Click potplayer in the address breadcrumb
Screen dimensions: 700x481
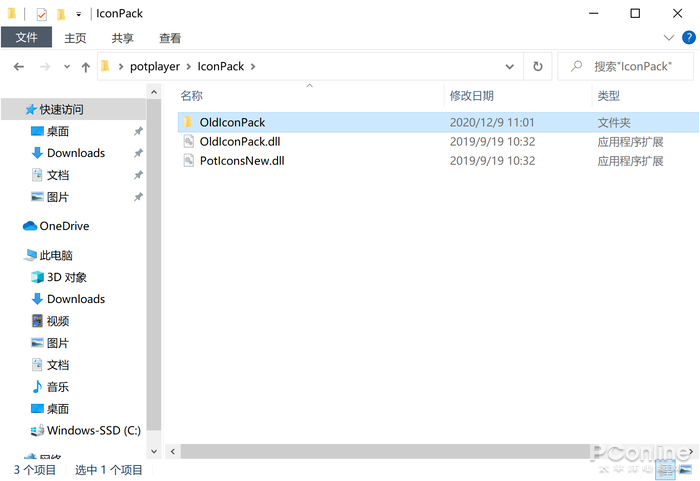pos(154,67)
